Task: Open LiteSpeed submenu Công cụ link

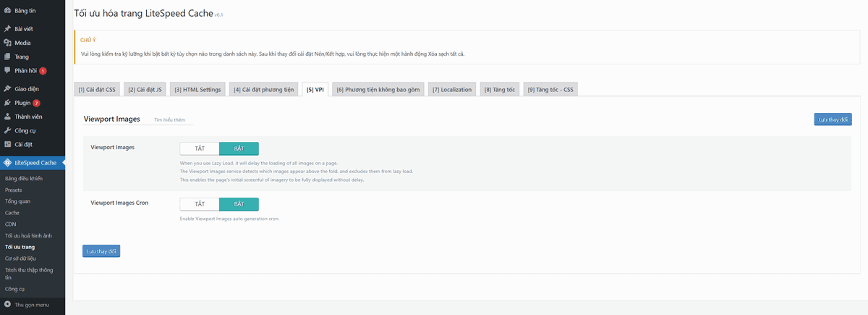Action: [14, 288]
